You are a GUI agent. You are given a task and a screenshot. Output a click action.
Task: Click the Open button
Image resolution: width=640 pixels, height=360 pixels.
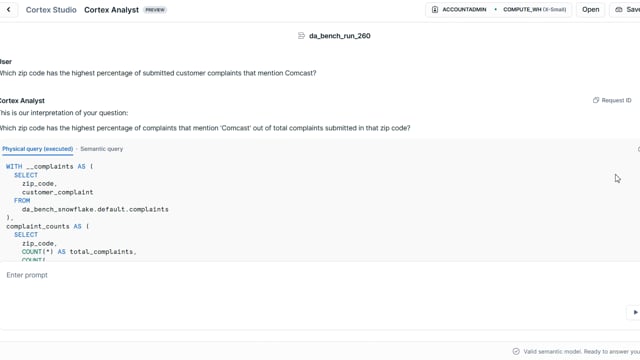click(590, 9)
